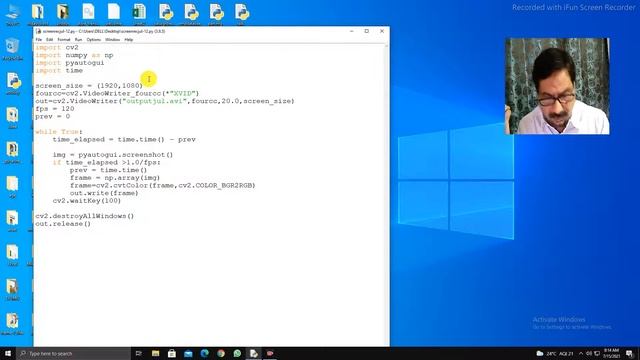The width and height of the screenshot is (640, 360).
Task: Open Microsoft Store from the taskbar
Action: point(172,353)
